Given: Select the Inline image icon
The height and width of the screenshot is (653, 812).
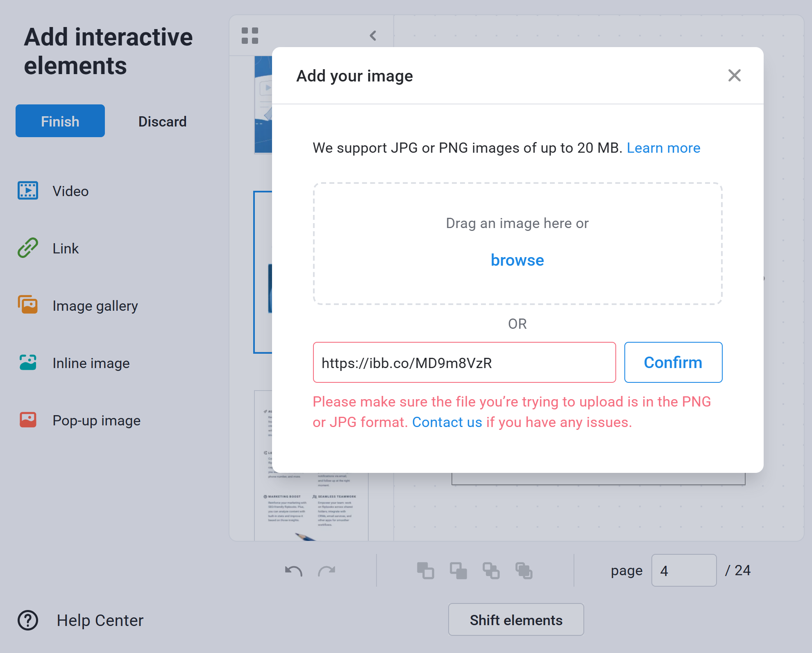Looking at the screenshot, I should tap(28, 363).
